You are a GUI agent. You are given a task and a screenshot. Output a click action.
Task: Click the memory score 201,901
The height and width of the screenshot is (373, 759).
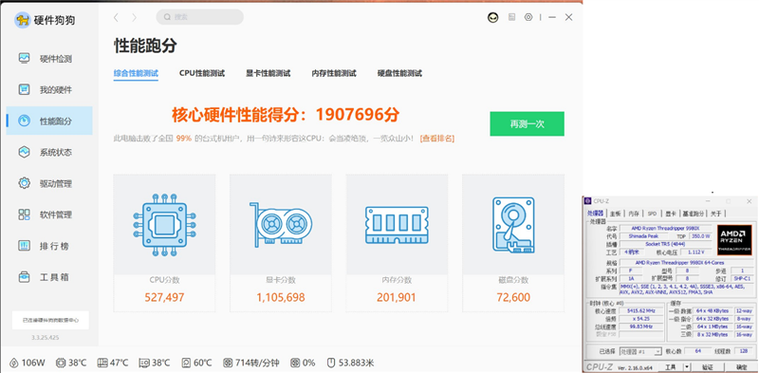[396, 297]
